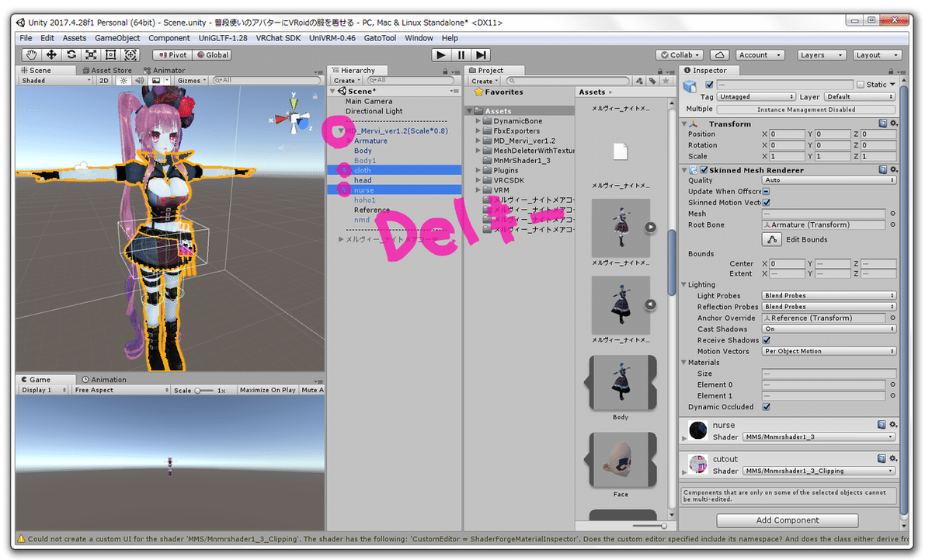Open Cast Shadows dropdown
932x560 pixels.
(829, 329)
